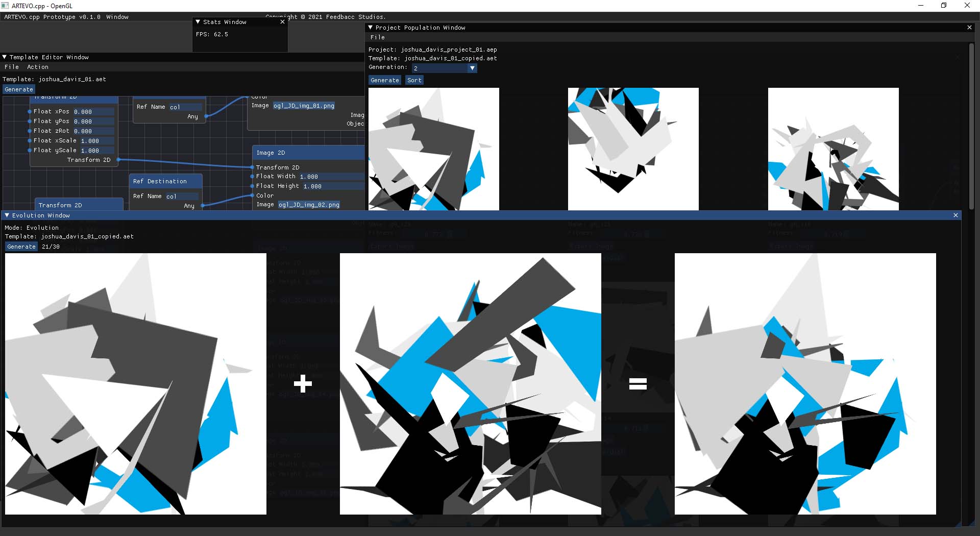This screenshot has height=536, width=980.
Task: Click the Float xPos value field
Action: pyautogui.click(x=93, y=112)
